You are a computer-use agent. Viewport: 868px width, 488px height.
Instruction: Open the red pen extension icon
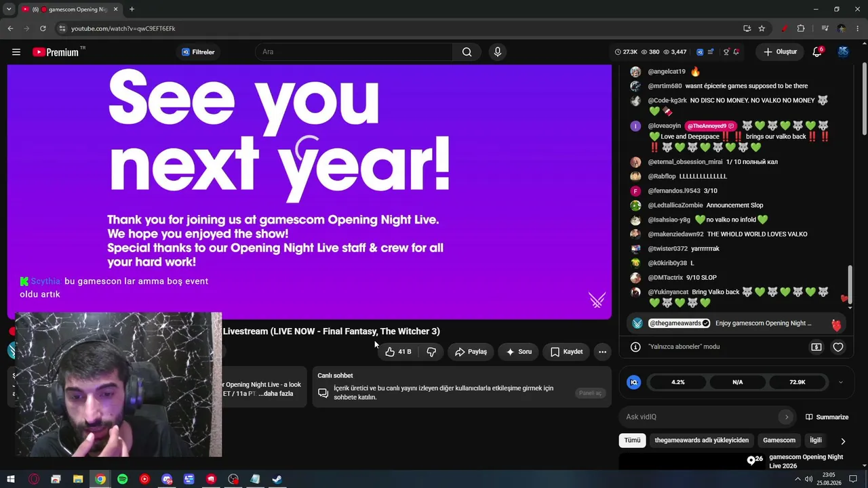[785, 28]
